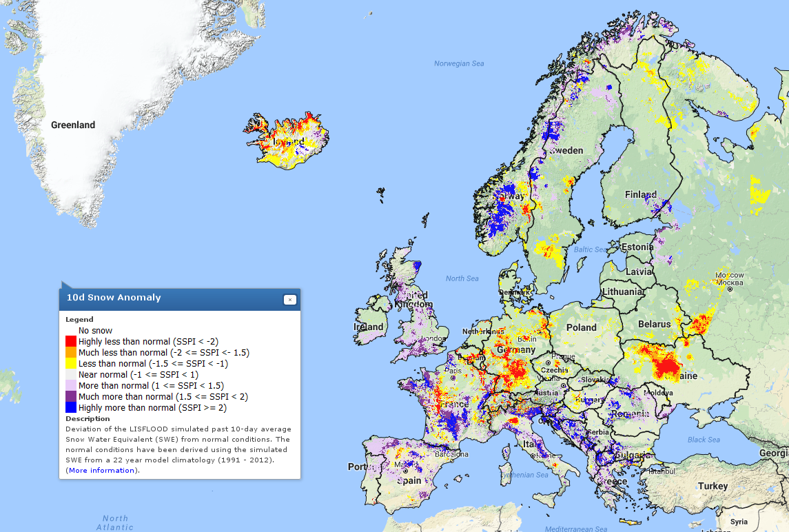Click the orange 'Much less than normal' swatch

[70, 352]
